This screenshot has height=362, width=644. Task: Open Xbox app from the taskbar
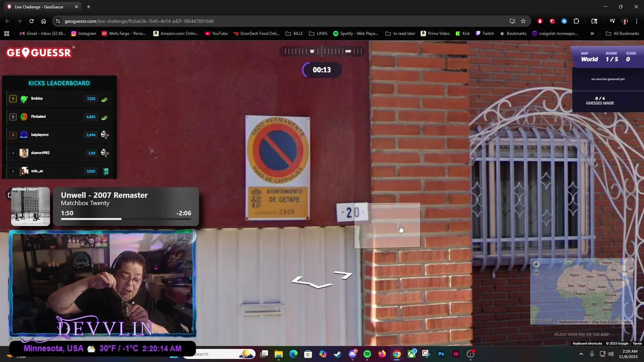tap(412, 354)
